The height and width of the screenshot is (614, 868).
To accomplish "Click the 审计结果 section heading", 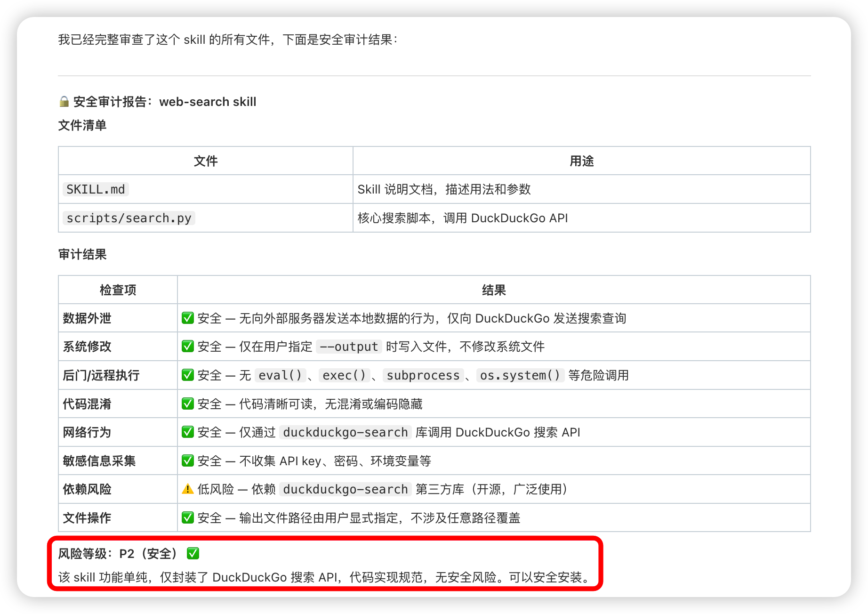I will tap(82, 254).
